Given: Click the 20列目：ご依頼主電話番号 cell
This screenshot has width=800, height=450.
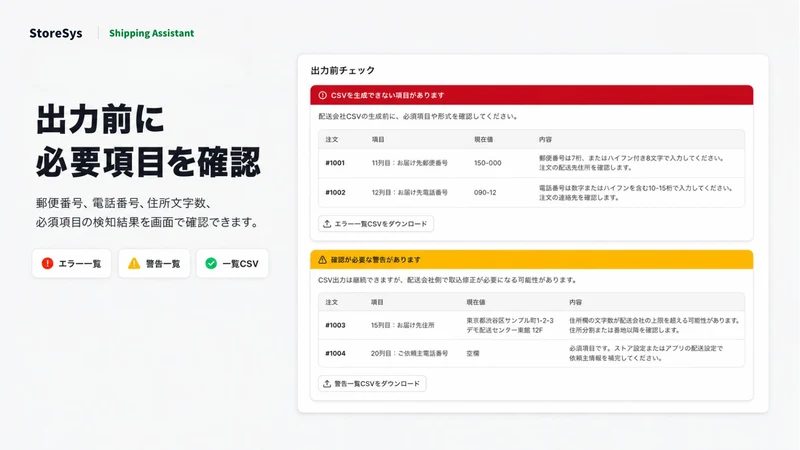Looking at the screenshot, I should [409, 353].
